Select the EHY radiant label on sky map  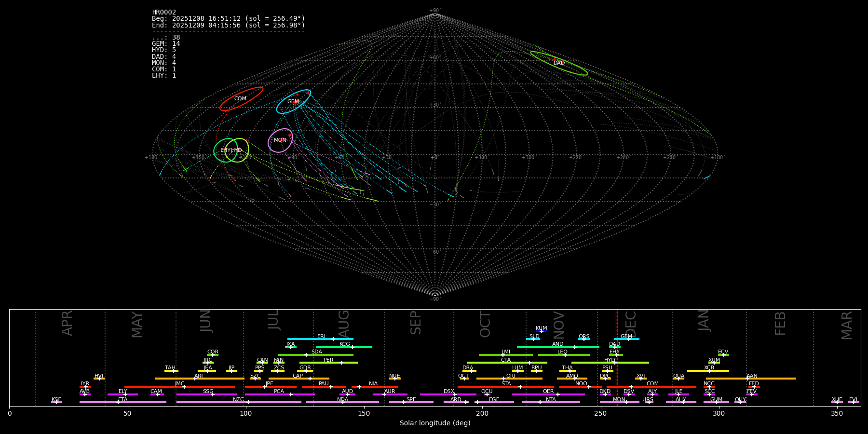coord(225,150)
